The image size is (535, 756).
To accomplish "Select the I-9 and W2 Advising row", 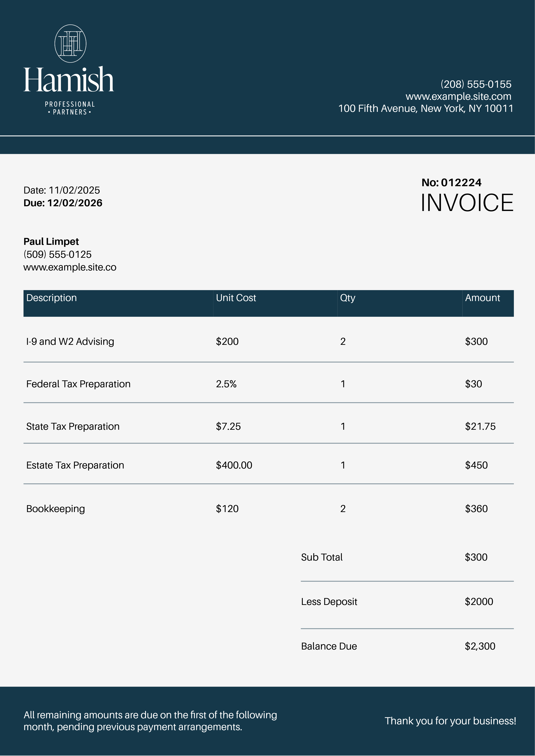I will (70, 342).
